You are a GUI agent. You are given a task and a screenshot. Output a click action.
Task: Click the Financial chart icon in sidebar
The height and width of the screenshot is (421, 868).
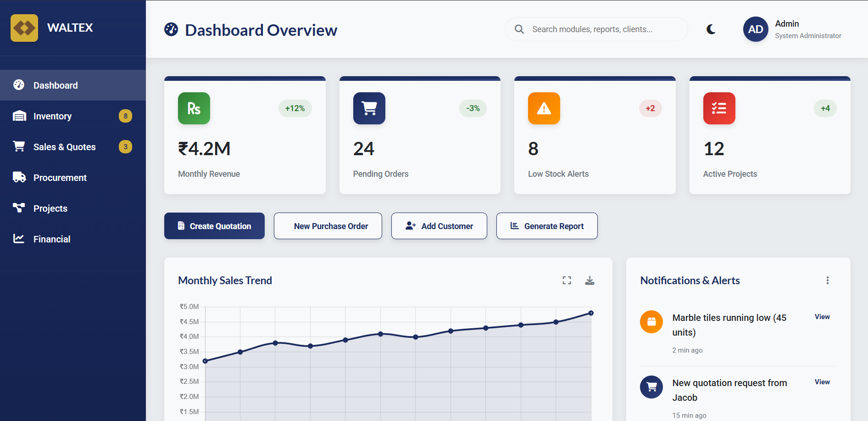tap(19, 239)
